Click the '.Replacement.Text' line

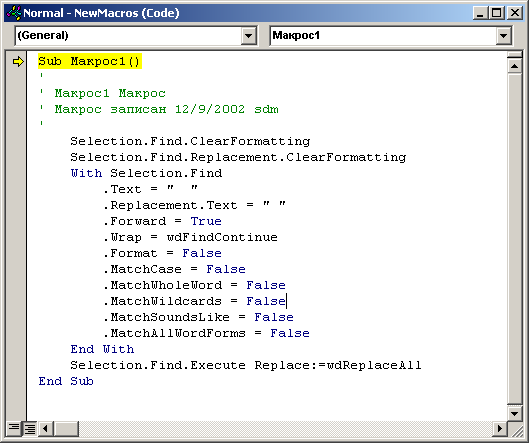tap(194, 205)
